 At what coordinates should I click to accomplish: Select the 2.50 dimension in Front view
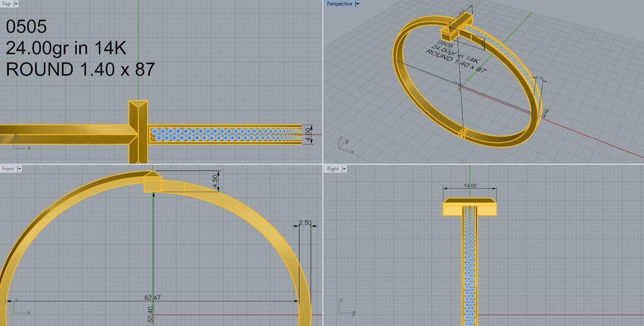point(305,223)
